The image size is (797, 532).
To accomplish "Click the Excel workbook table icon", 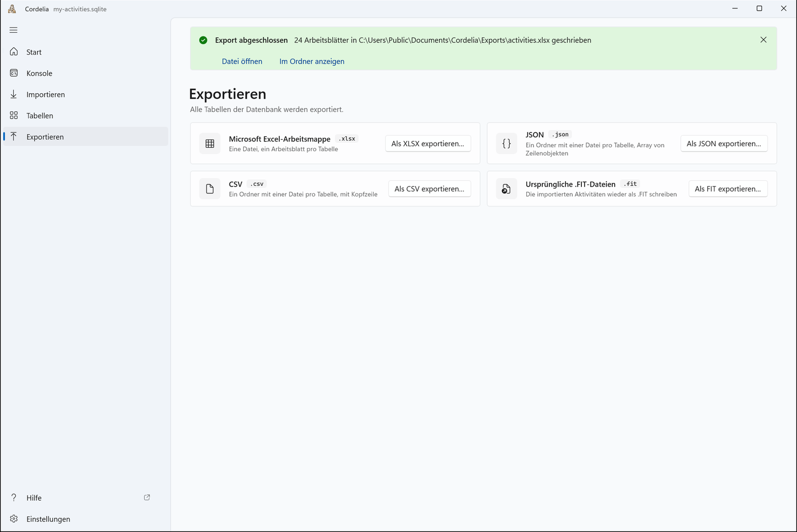I will (210, 144).
